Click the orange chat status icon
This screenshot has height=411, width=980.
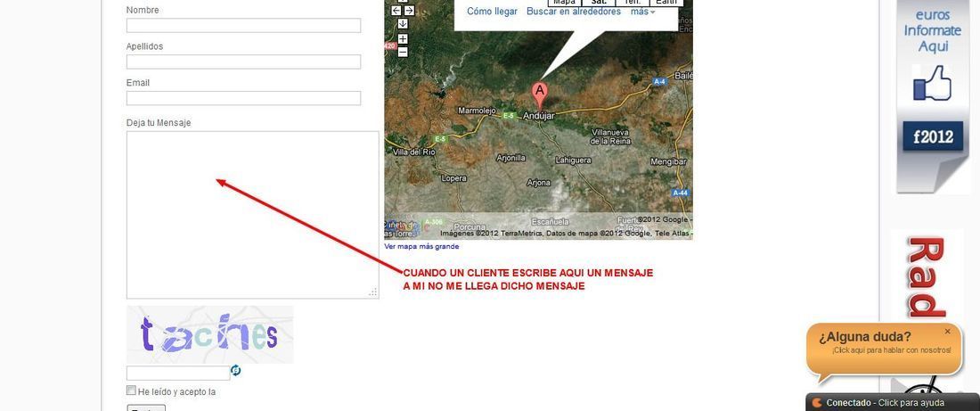pos(817,403)
